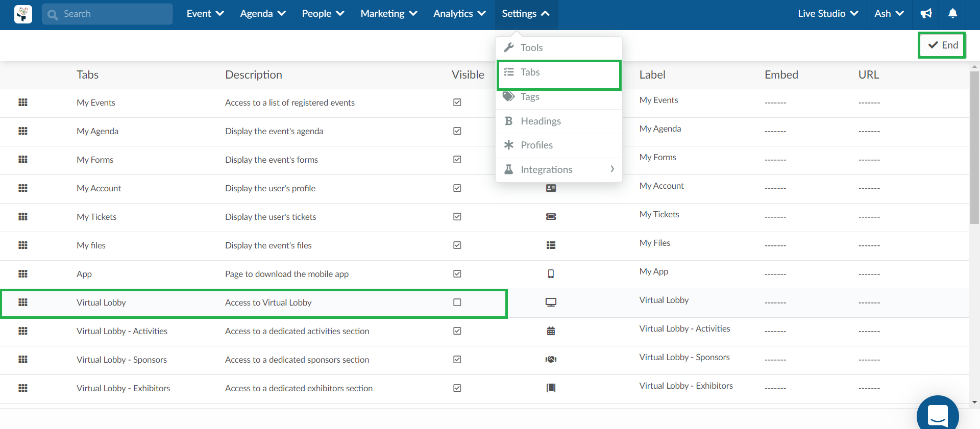Click the drag handle for My Tickets row
980x429 pixels.
click(23, 217)
